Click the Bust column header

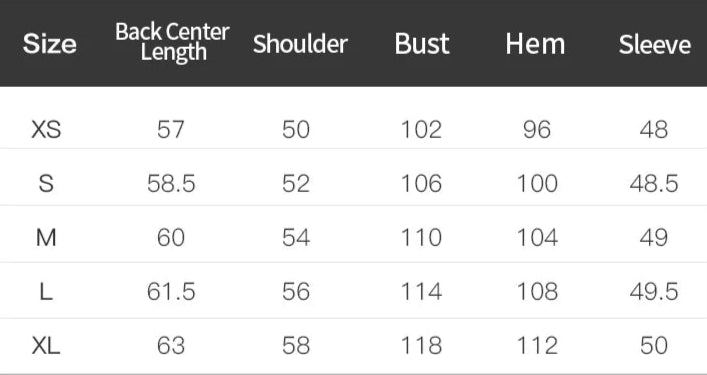(x=422, y=44)
